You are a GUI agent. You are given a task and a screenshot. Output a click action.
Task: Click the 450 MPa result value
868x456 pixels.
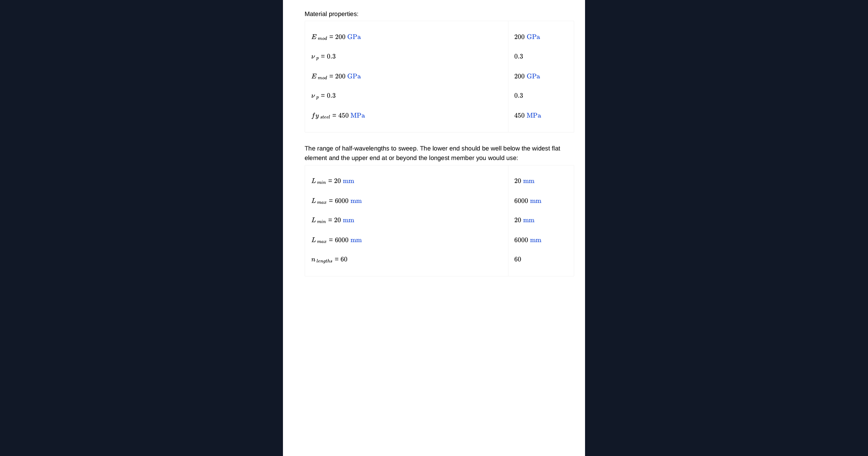(527, 115)
